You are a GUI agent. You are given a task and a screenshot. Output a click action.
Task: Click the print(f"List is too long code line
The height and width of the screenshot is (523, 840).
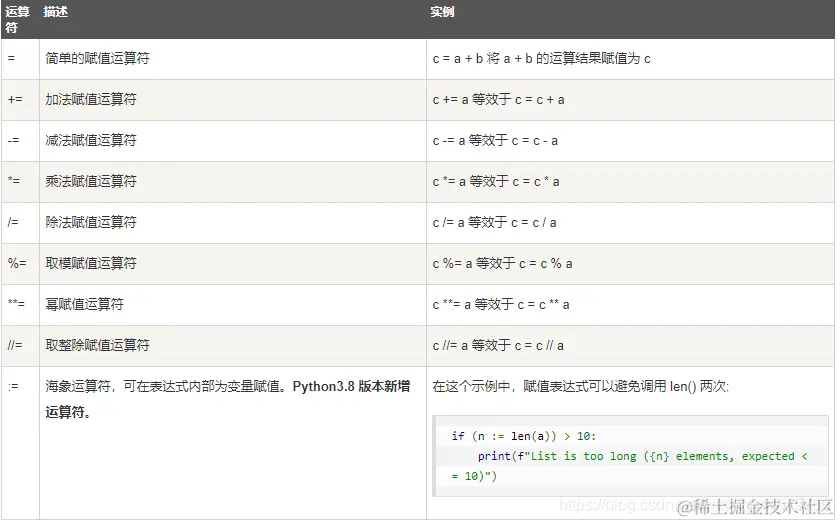[642, 456]
